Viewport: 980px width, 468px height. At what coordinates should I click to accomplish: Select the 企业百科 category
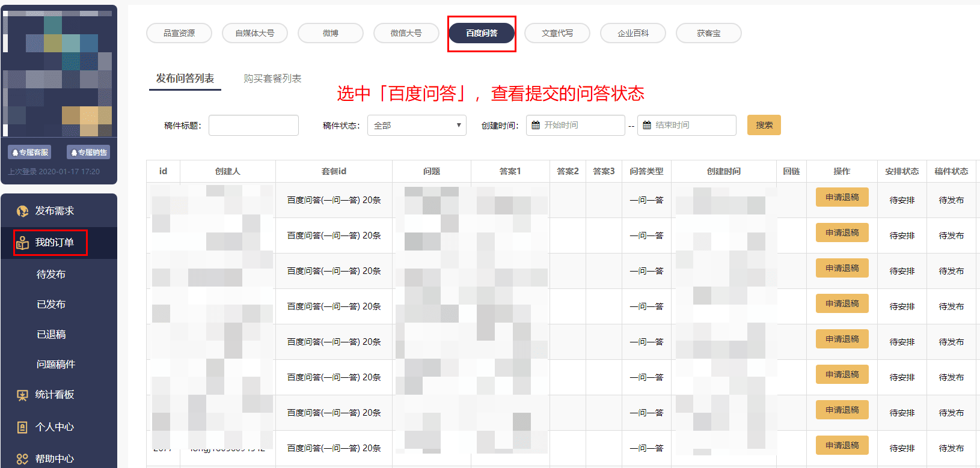[632, 33]
